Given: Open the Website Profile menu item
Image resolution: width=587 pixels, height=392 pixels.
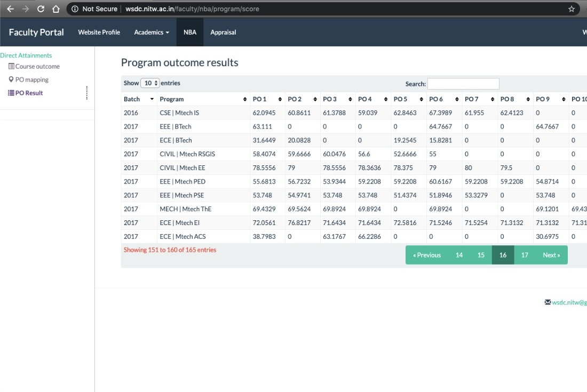Looking at the screenshot, I should point(99,32).
